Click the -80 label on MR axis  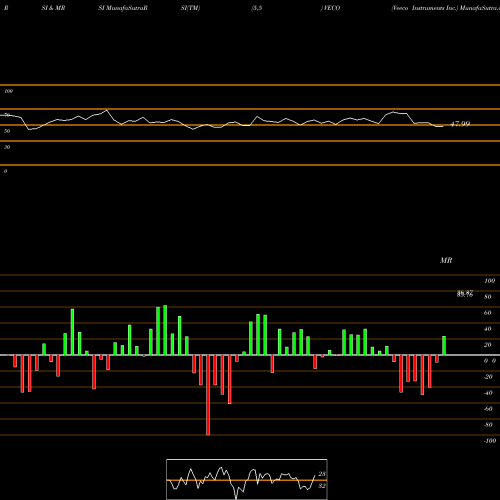[488, 425]
